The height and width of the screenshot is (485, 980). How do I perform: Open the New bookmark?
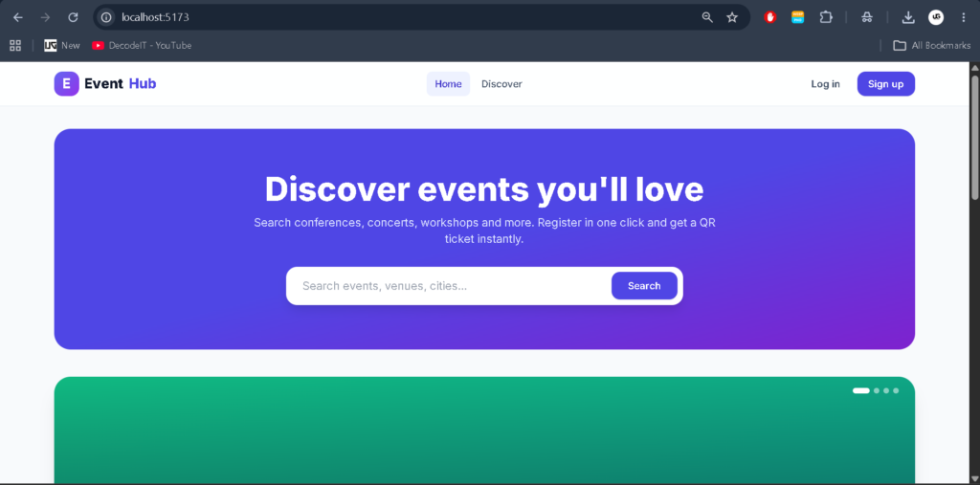[x=62, y=45]
